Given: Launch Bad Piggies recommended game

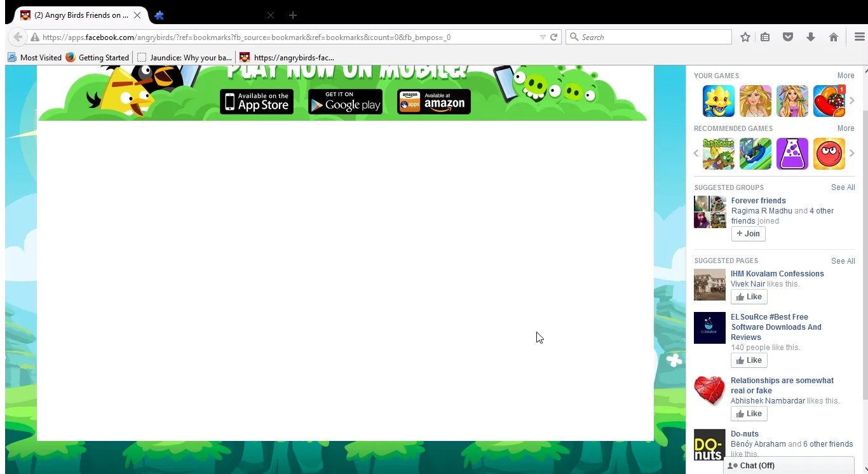Looking at the screenshot, I should [718, 154].
